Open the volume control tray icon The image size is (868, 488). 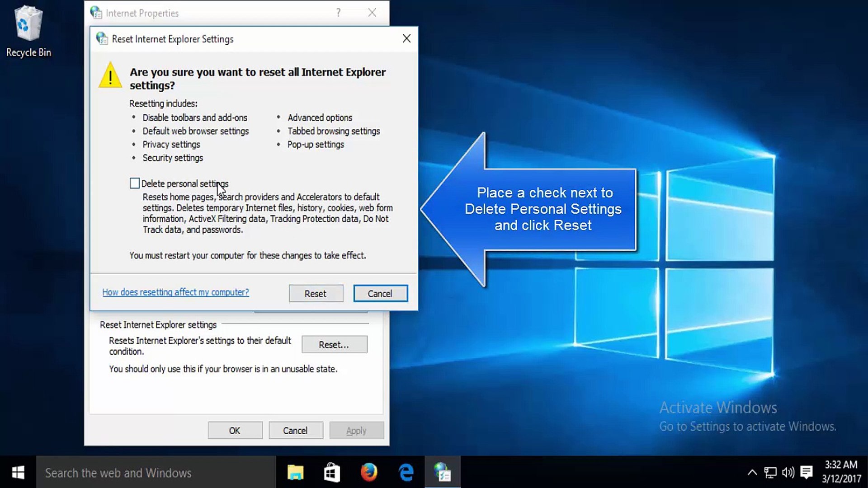[x=788, y=473]
